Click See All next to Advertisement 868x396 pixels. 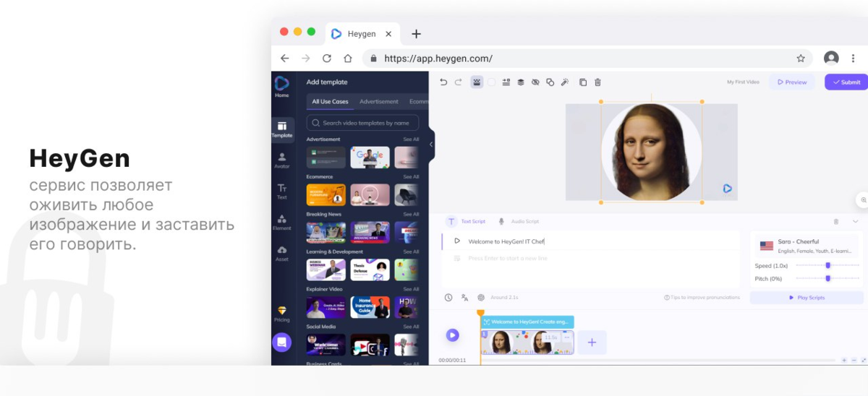(411, 139)
